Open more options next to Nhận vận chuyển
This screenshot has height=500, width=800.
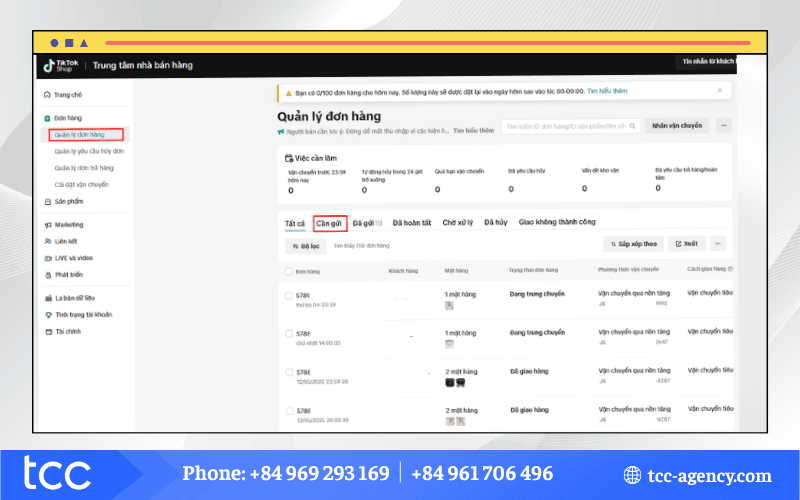(724, 126)
